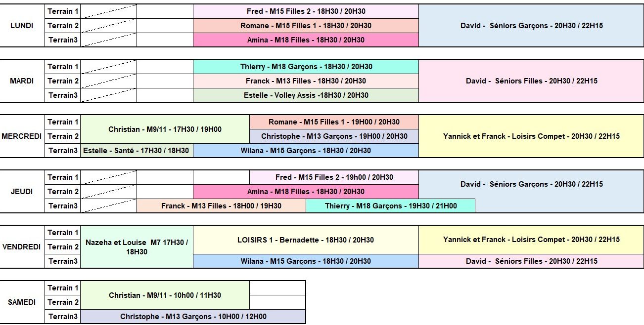Select Christophe M13 Garçons 19H00 / 20H30 on Mercredi
644x325 pixels.
coord(334,136)
